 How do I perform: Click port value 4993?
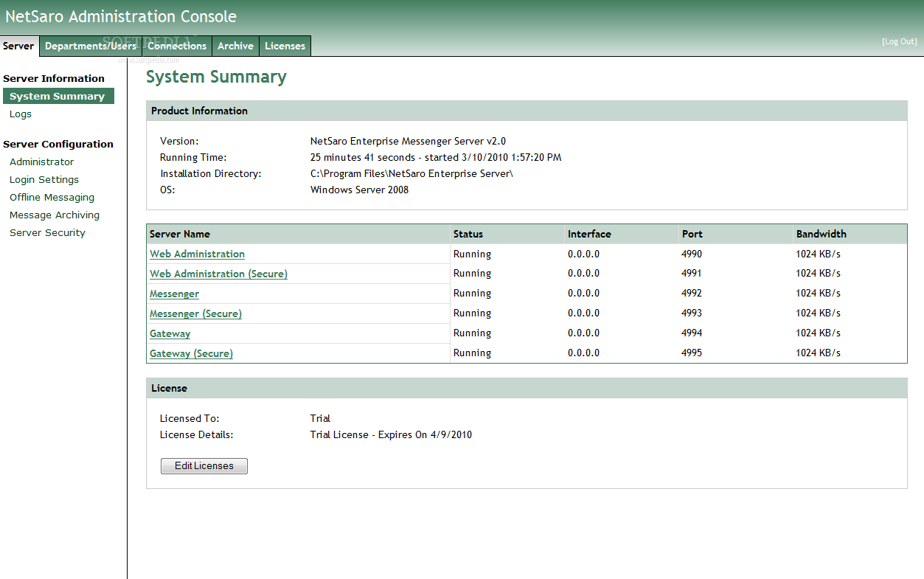[692, 313]
